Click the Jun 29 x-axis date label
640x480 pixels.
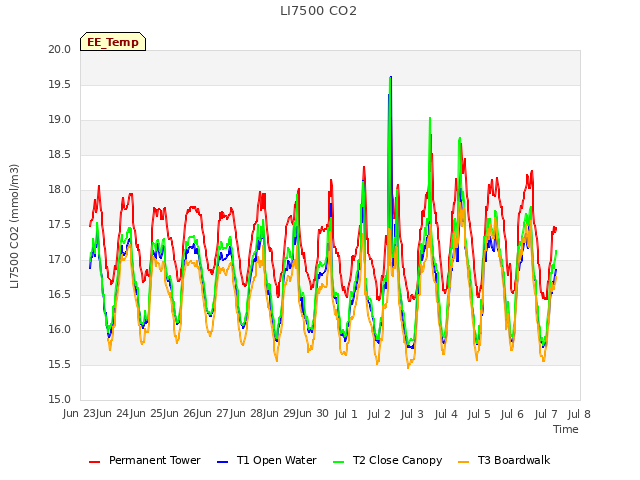click(x=280, y=414)
